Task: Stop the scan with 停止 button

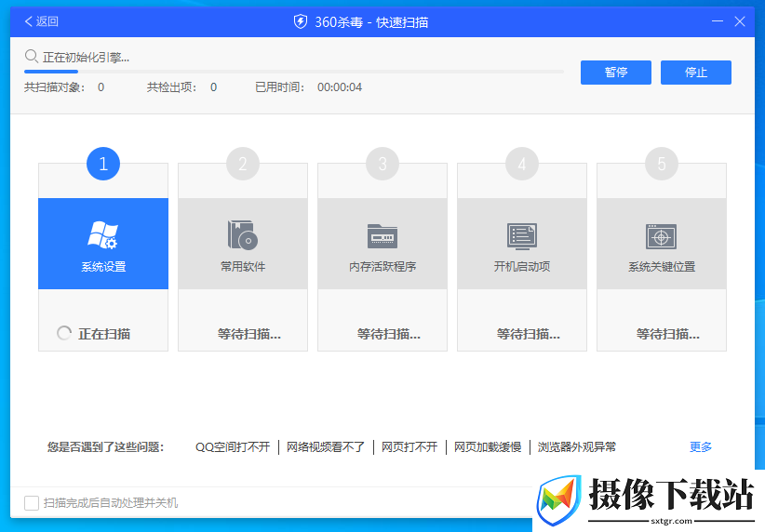Action: (696, 73)
